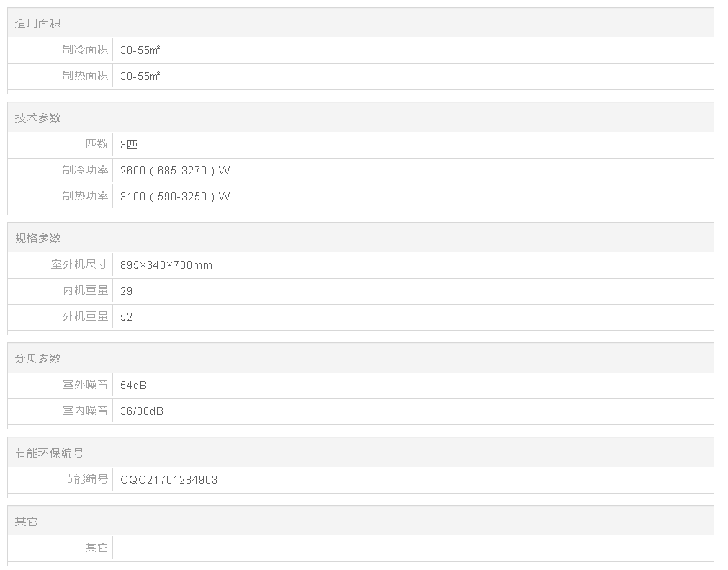The image size is (728, 570).
Task: Select the CQC21701284903 energy code
Action: (169, 479)
